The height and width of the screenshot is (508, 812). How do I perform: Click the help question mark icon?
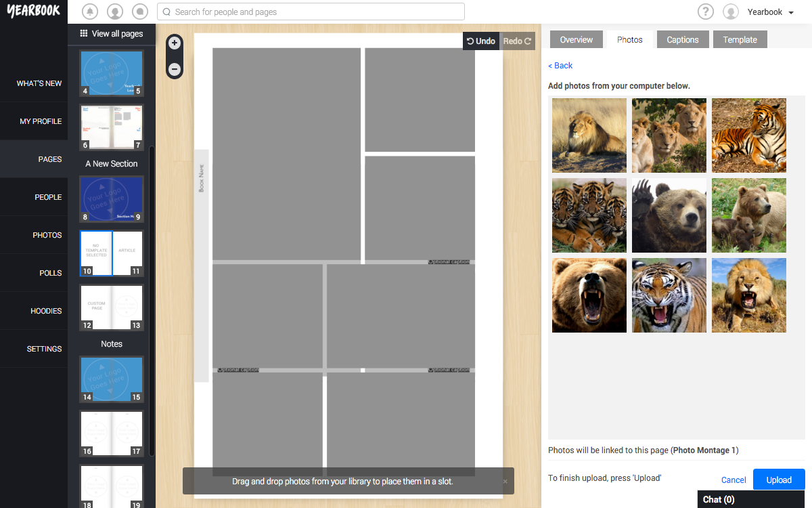(706, 12)
